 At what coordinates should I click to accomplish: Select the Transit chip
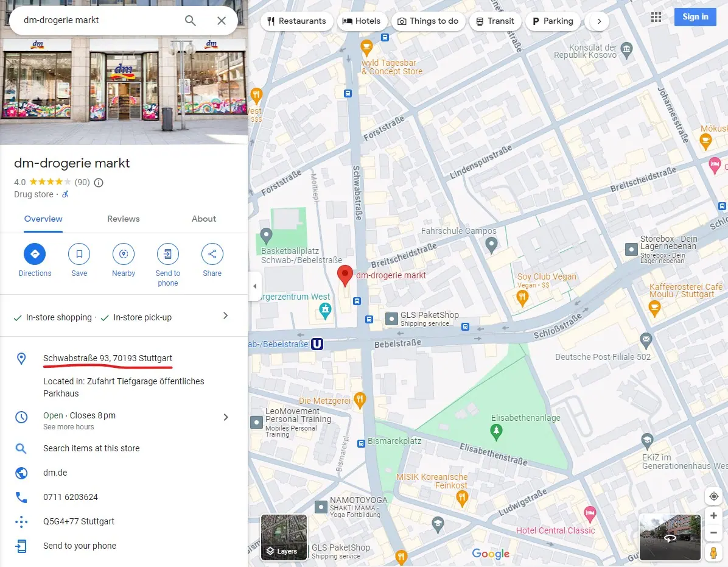[x=495, y=21]
